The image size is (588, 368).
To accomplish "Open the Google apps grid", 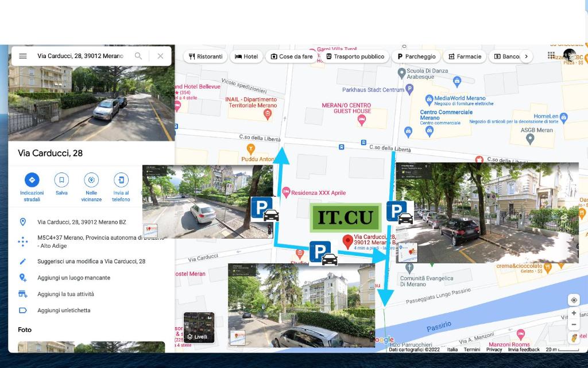I will [x=551, y=55].
